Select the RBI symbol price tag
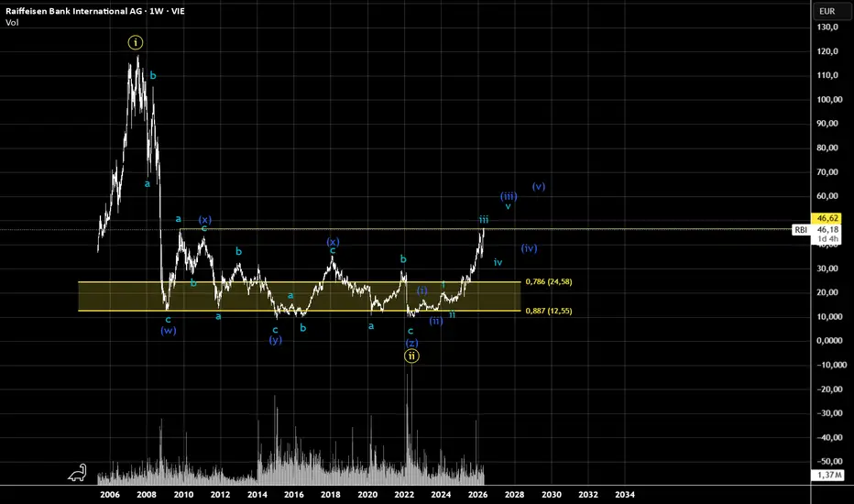This screenshot has height=504, width=854. point(801,230)
